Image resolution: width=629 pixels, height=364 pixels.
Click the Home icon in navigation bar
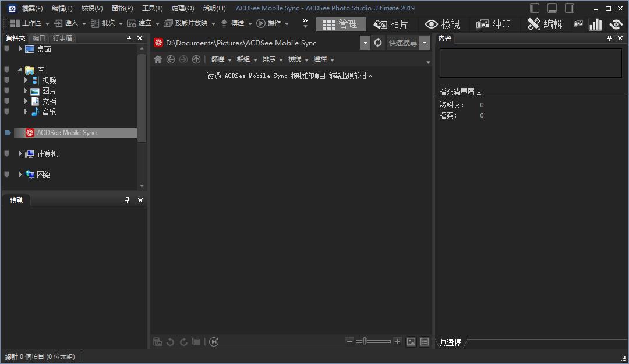[x=157, y=59]
